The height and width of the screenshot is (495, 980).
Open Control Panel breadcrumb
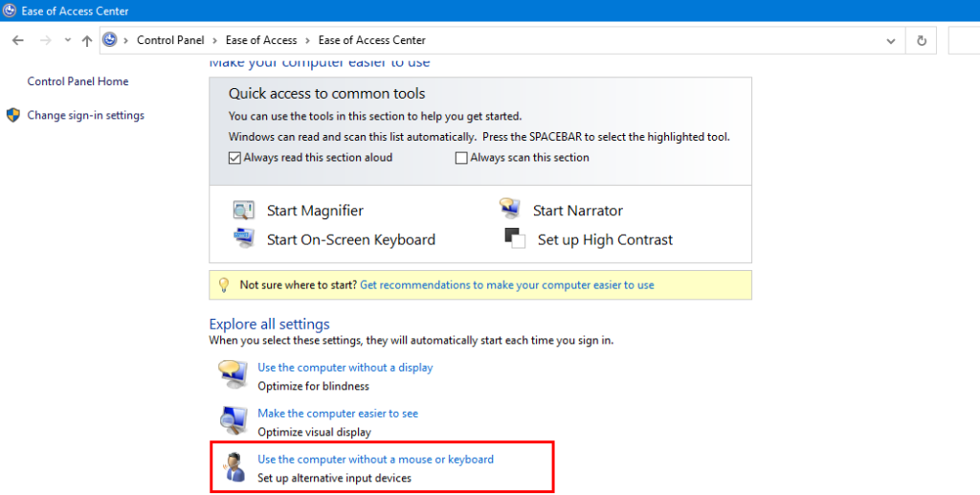tap(170, 40)
